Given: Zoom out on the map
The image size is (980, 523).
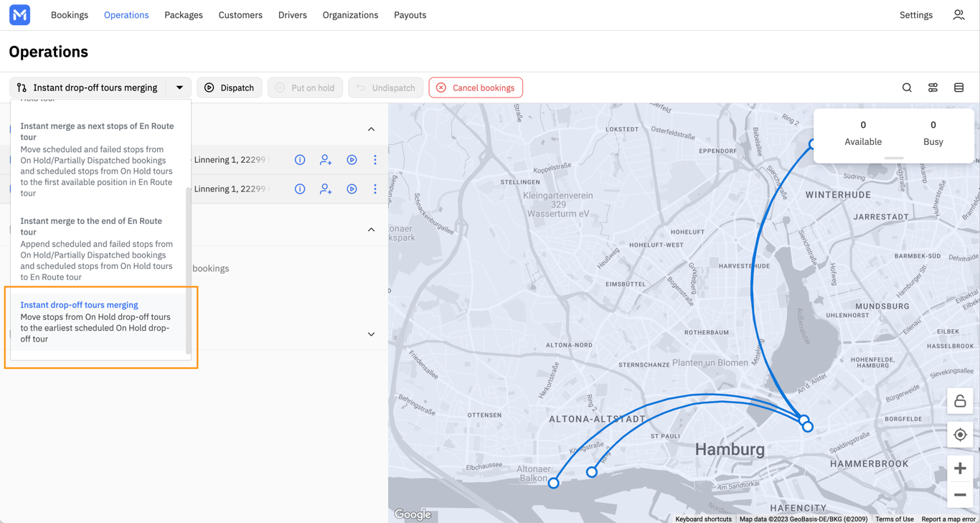Looking at the screenshot, I should (x=960, y=495).
